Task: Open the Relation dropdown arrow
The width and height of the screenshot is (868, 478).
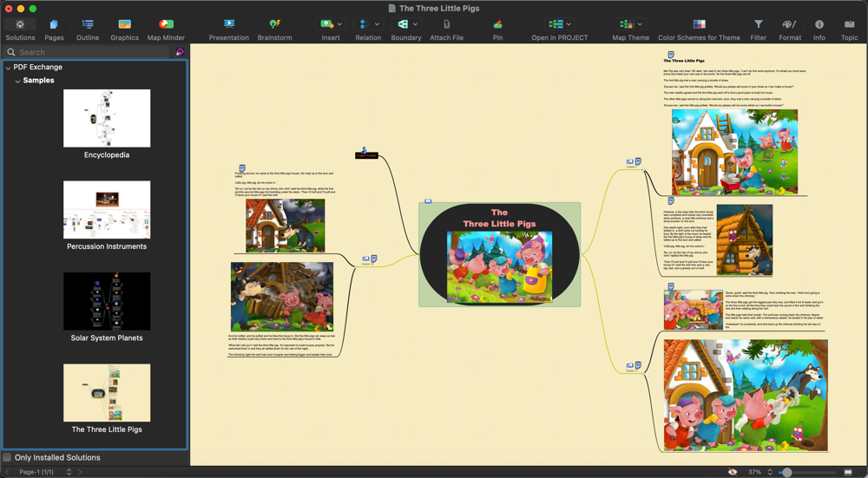Action: [x=377, y=24]
